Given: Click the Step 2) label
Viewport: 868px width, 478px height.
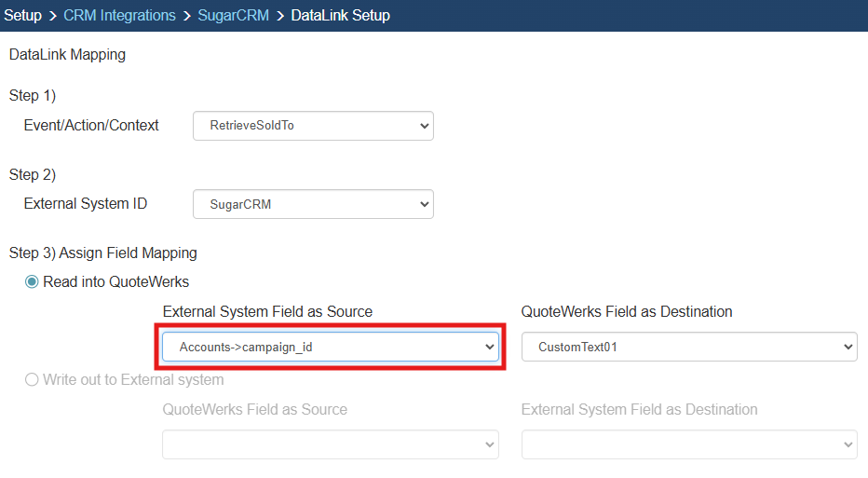Looking at the screenshot, I should (x=33, y=175).
